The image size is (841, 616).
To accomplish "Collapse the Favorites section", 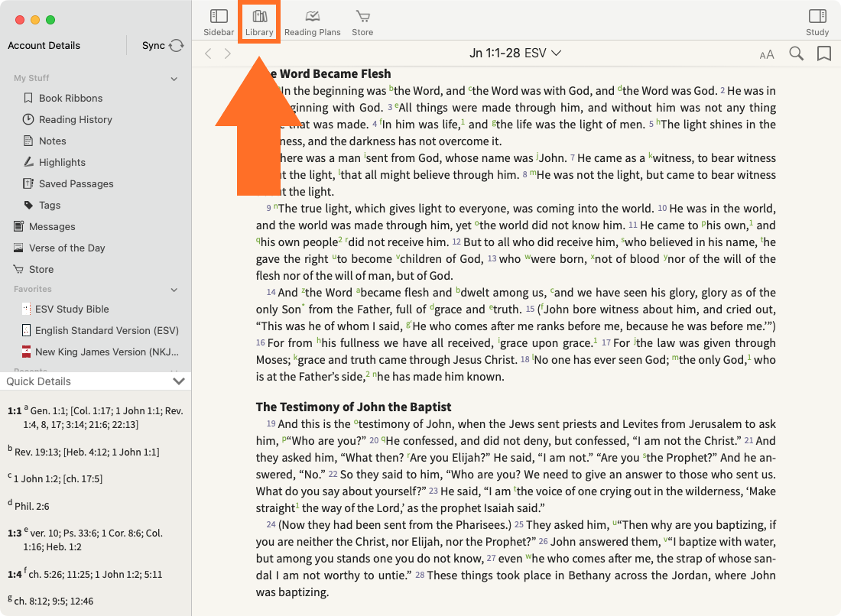I will coord(174,290).
